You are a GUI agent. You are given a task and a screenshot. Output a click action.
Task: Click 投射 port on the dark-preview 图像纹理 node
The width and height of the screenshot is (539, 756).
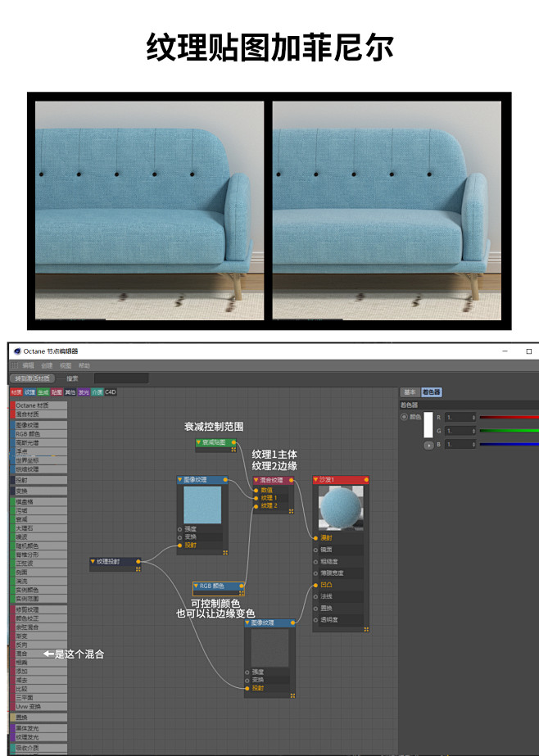click(247, 689)
